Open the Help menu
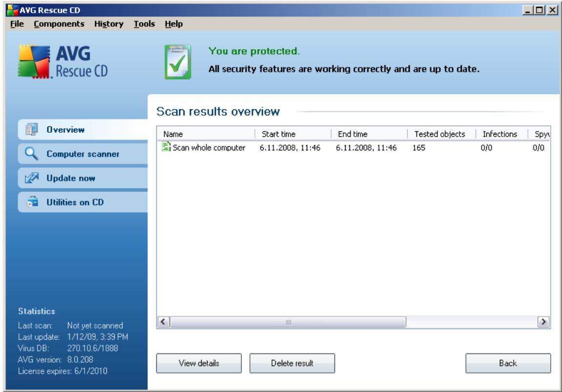The width and height of the screenshot is (562, 392). coord(174,24)
